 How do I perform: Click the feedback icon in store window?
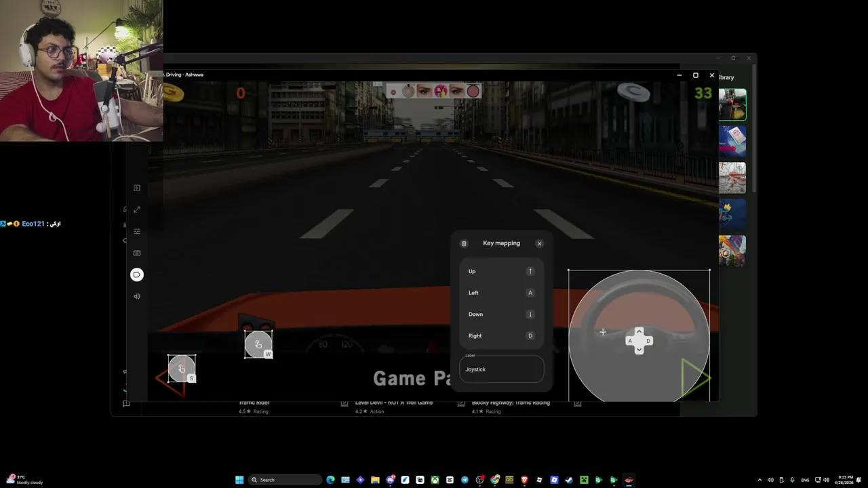tap(126, 403)
